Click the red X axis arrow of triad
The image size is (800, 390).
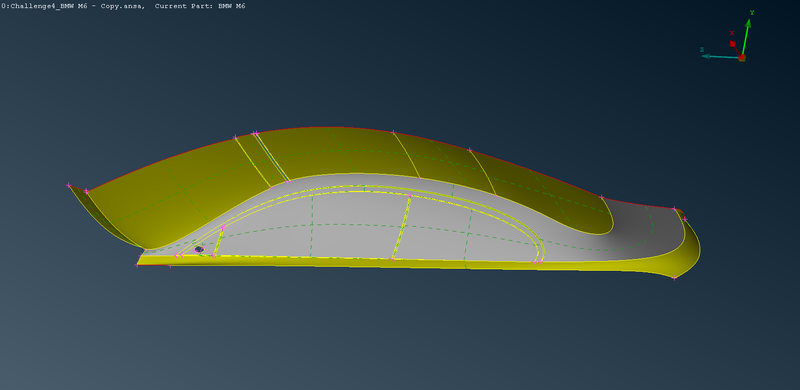[736, 47]
